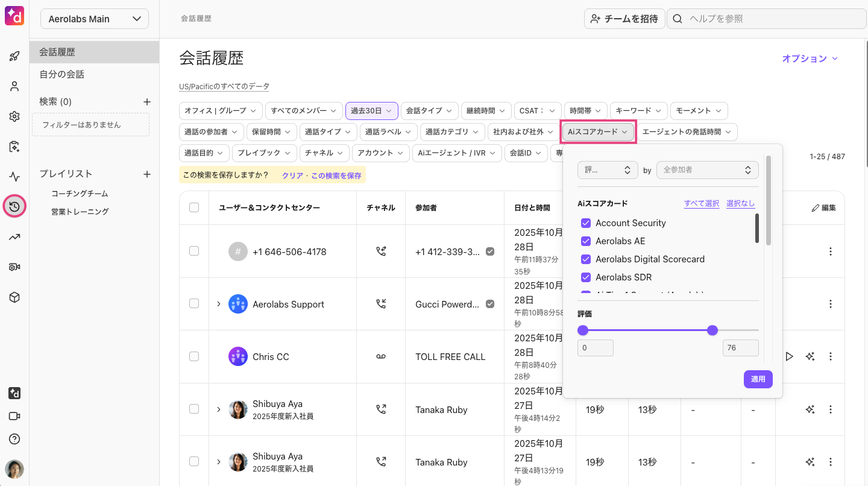The image size is (868, 486).
Task: Click the チームを招待 button
Action: [x=624, y=19]
